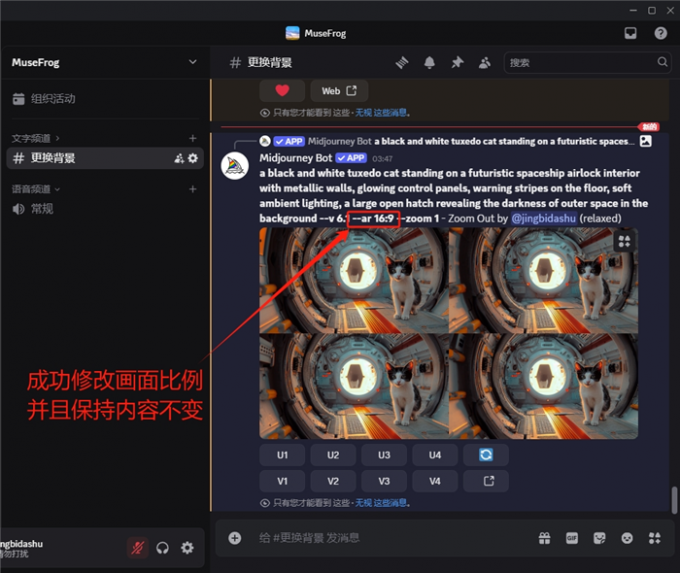Open the emoji picker icon
This screenshot has width=680, height=573.
tap(627, 538)
